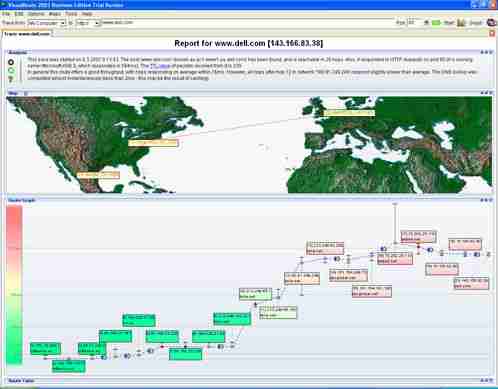The height and width of the screenshot is (389, 498).
Task: Click the question mark icon in Analysis panel
Action: coord(11,79)
